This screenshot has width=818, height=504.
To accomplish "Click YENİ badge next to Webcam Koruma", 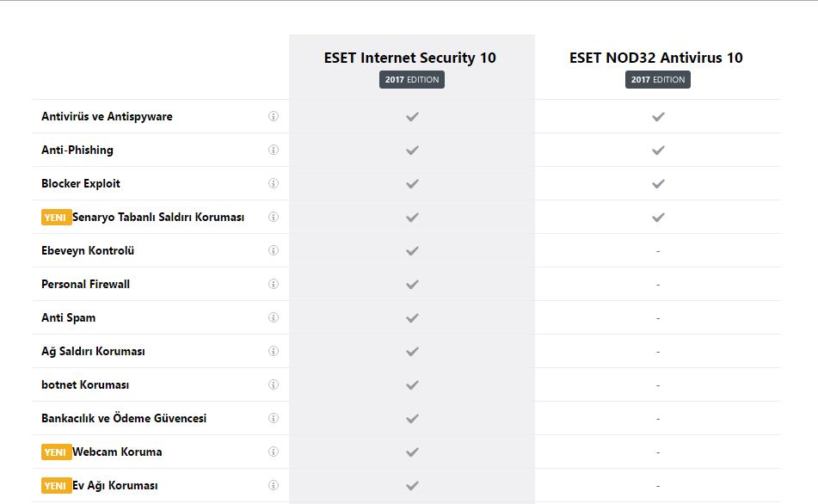I will (56, 452).
